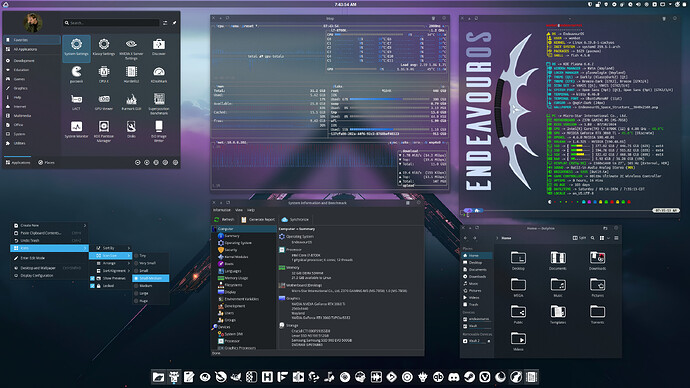Open the Documents folder in Dolphin
This screenshot has height=388, width=690.
pos(558,260)
